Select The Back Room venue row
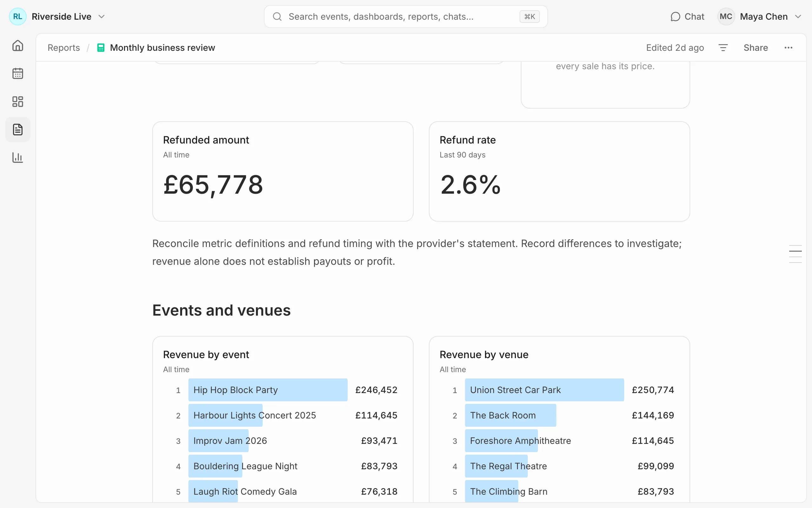812x508 pixels. (559, 415)
